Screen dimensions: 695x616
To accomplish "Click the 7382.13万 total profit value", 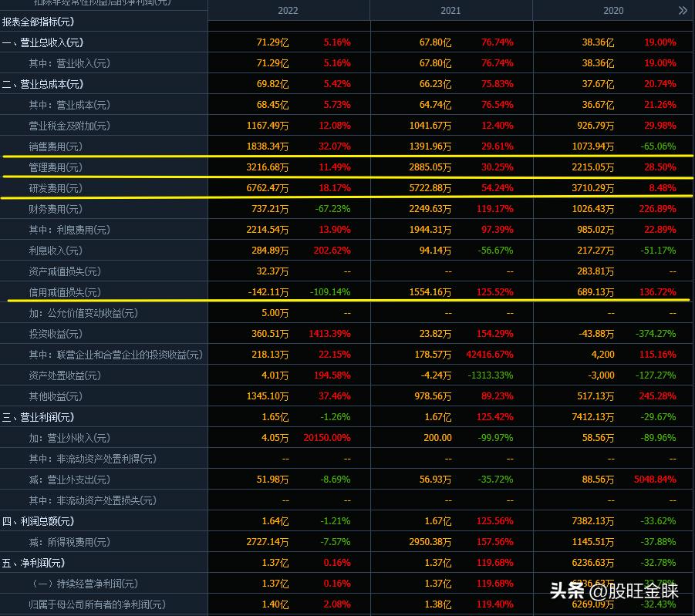I will pyautogui.click(x=592, y=522).
